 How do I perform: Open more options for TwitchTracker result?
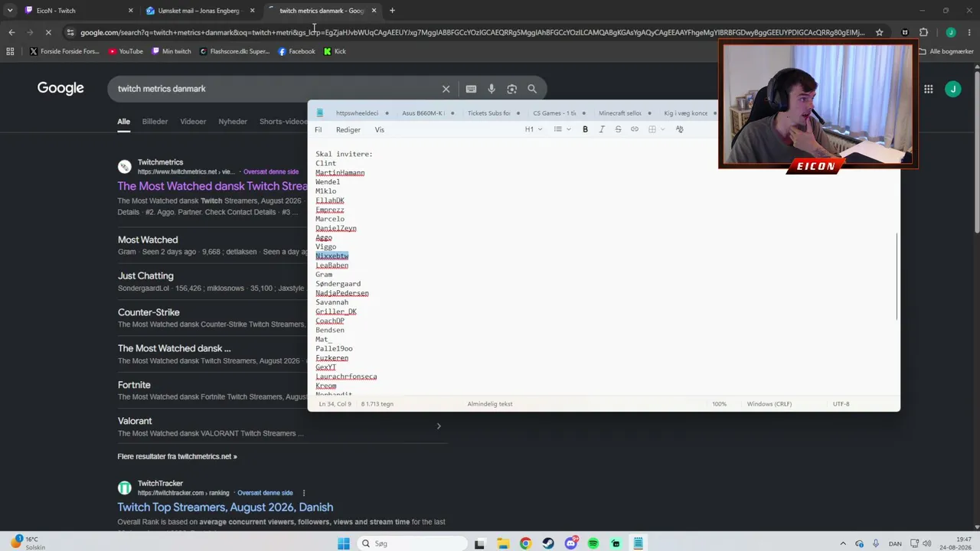[x=304, y=493]
